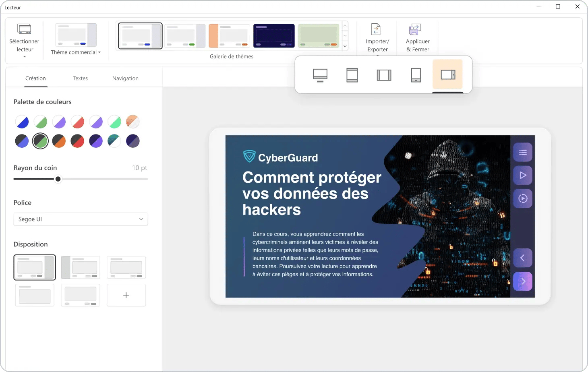Click the replay button in preview
This screenshot has height=372, width=588.
click(523, 198)
